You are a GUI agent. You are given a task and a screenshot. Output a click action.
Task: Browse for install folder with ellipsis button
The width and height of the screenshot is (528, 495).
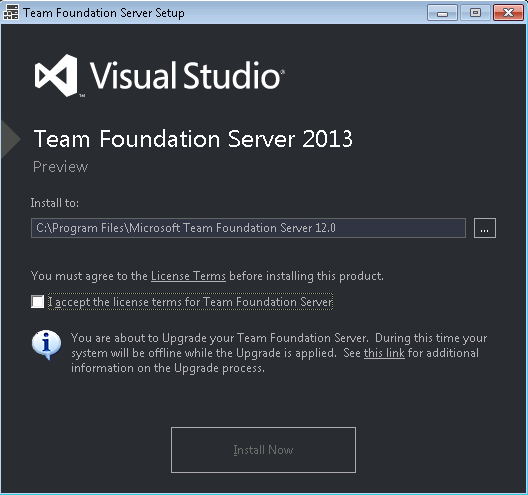(x=485, y=228)
